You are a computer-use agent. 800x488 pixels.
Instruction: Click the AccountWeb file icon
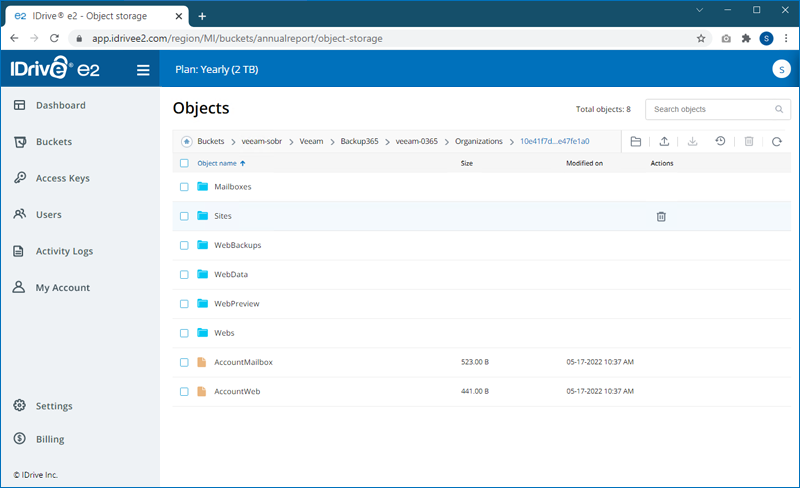(x=202, y=392)
